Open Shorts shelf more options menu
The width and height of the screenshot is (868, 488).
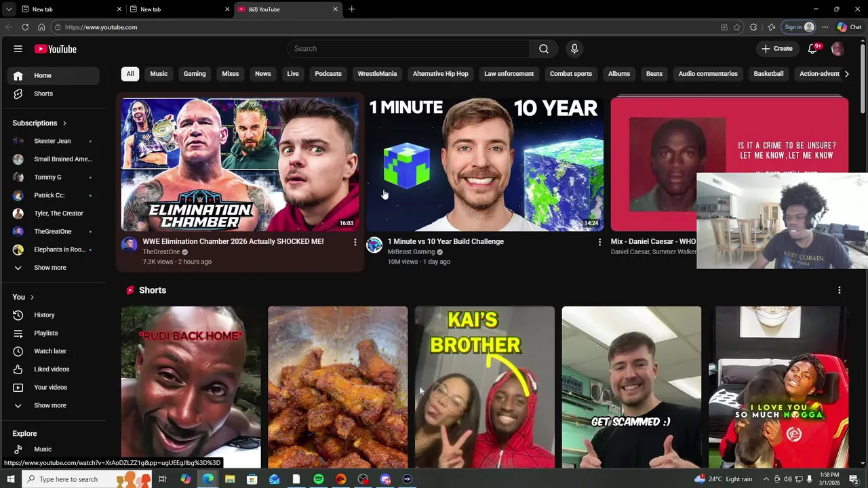point(840,290)
